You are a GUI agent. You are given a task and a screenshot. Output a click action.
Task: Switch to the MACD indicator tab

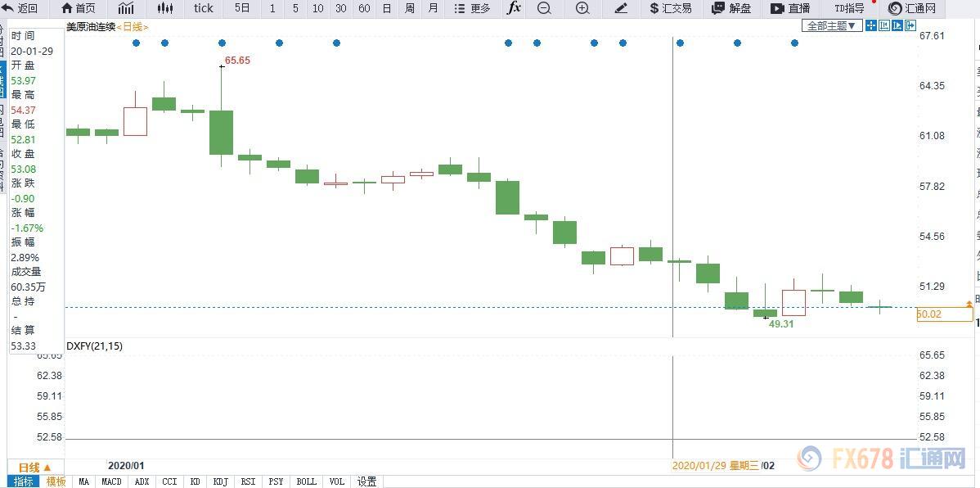[111, 481]
